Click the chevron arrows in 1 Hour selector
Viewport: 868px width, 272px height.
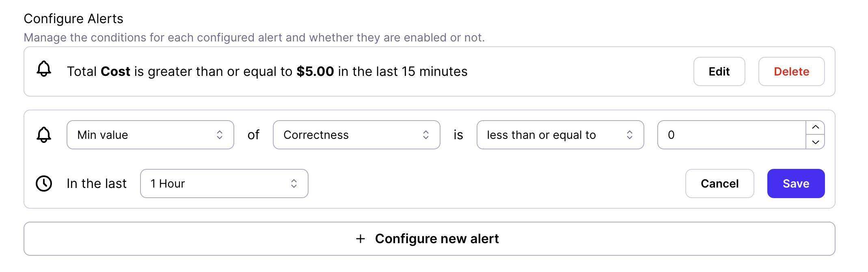point(294,183)
